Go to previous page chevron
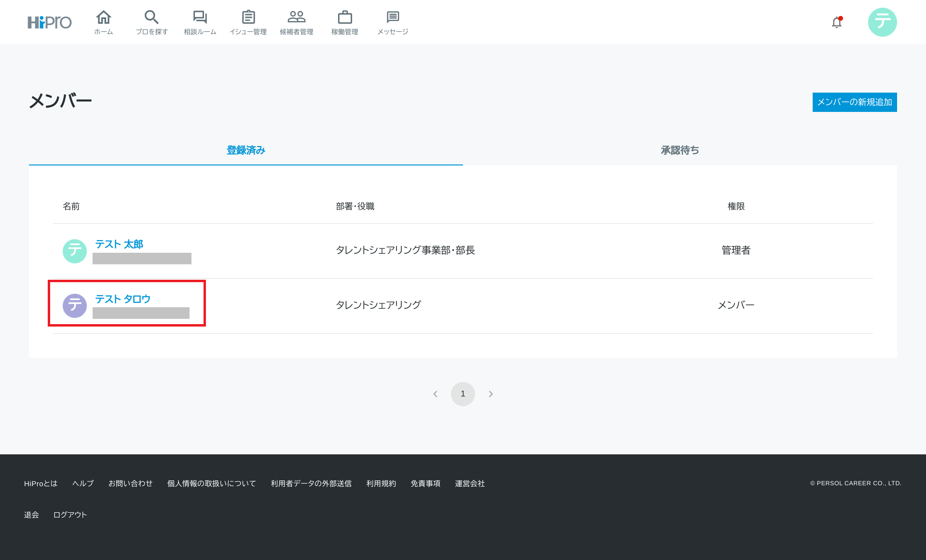The image size is (926, 560). (x=436, y=394)
